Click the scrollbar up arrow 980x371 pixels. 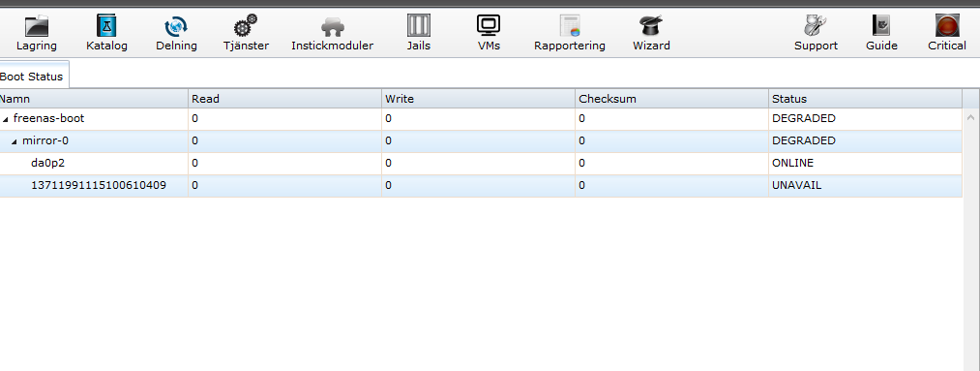point(970,117)
